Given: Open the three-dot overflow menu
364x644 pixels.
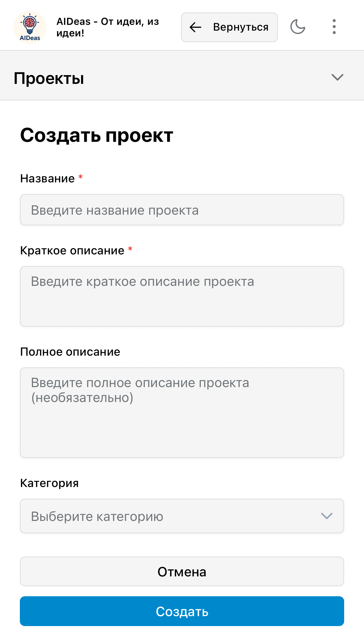Looking at the screenshot, I should pos(334,26).
